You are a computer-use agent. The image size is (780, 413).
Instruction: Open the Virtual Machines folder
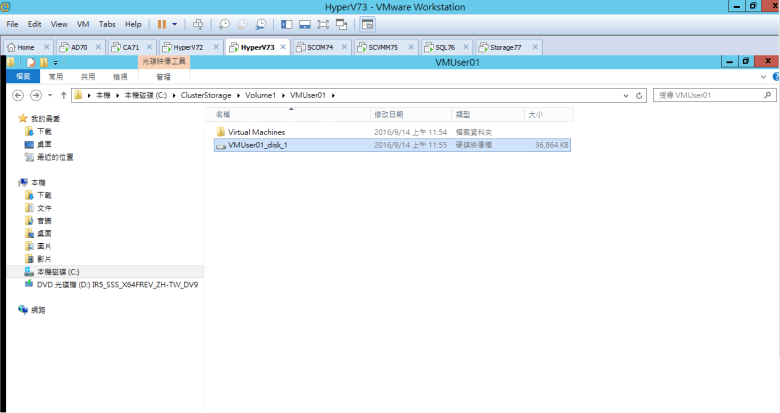[x=256, y=131]
